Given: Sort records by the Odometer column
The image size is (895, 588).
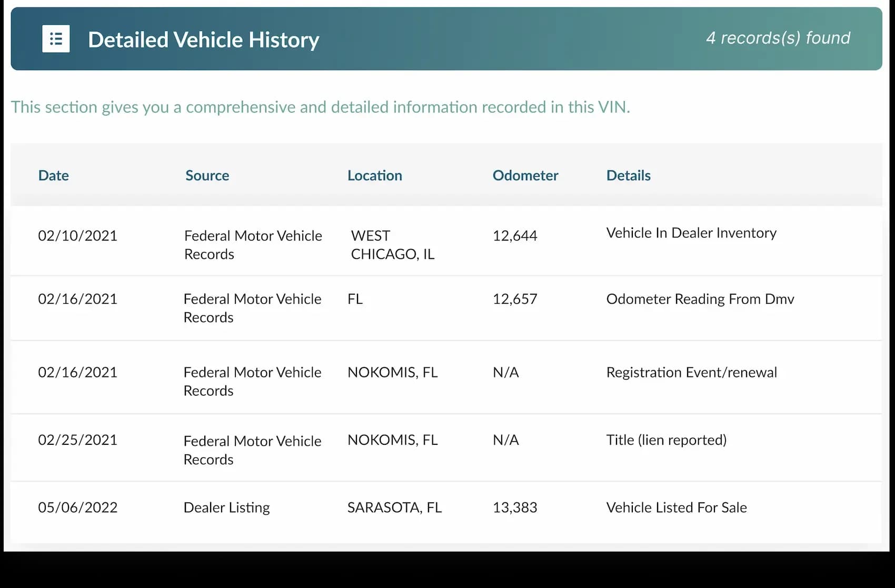Looking at the screenshot, I should (525, 175).
